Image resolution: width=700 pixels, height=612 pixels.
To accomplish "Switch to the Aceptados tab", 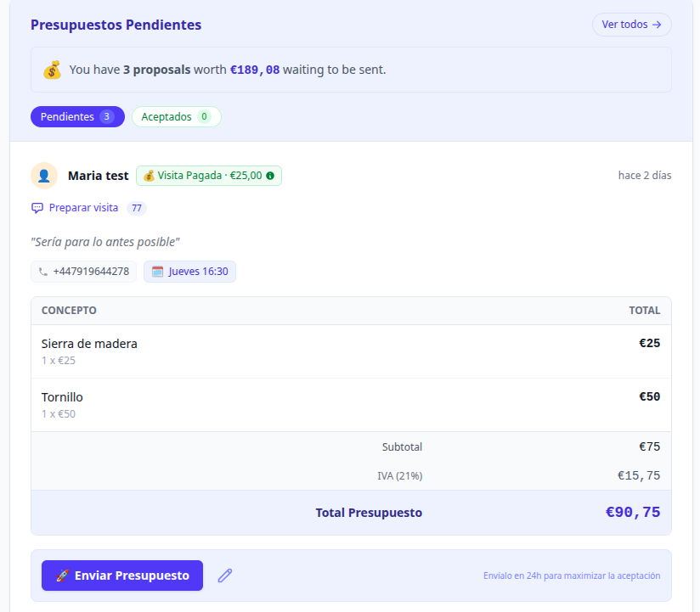I will (176, 117).
